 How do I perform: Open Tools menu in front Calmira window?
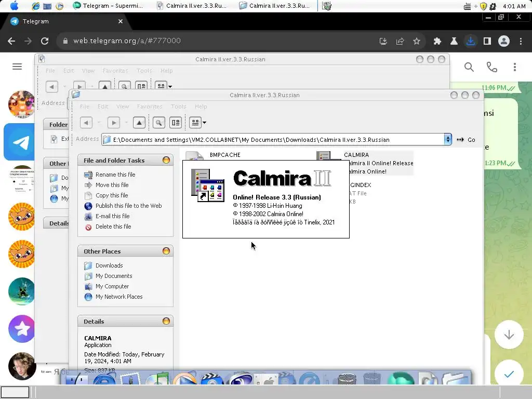(x=179, y=107)
